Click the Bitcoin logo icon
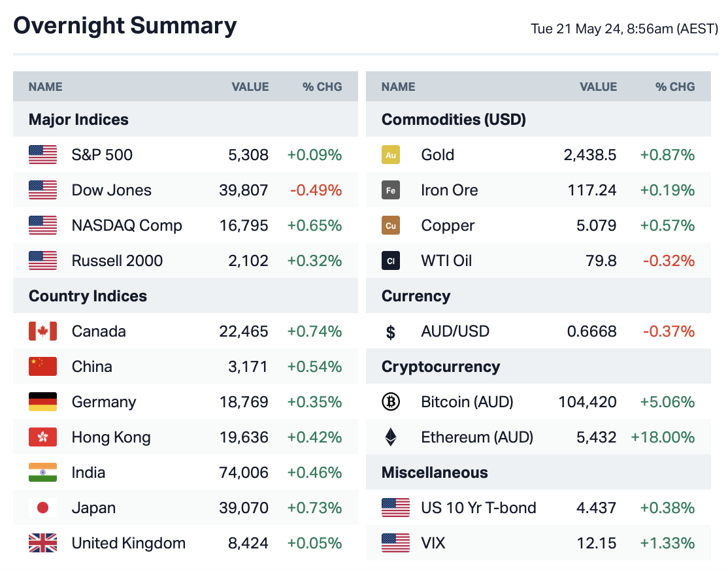Viewport: 728px width, 570px height. point(391,402)
